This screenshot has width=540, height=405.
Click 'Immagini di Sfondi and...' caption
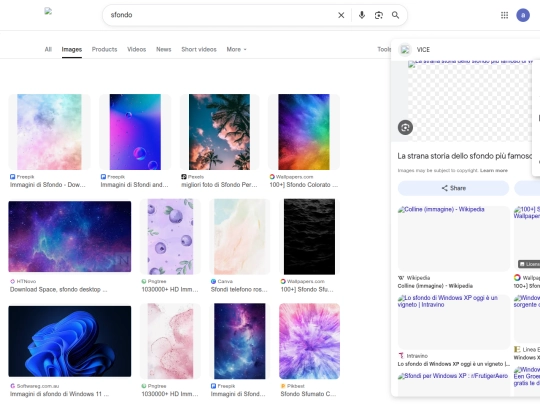pyautogui.click(x=134, y=185)
